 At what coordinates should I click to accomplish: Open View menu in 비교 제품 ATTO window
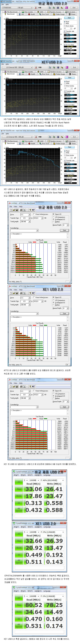[15, 206]
